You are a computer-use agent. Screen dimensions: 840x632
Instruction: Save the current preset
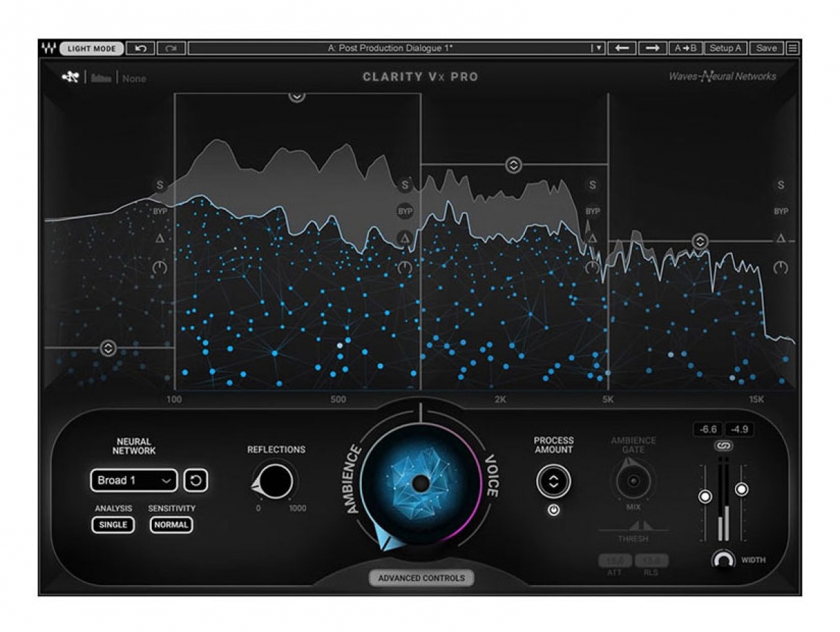click(x=766, y=48)
